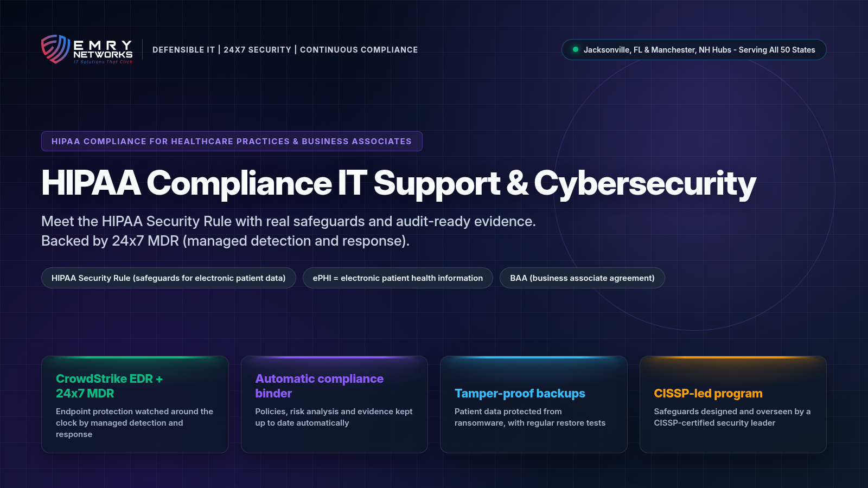
Task: Open the Tamper-proof backups card title
Action: click(520, 393)
